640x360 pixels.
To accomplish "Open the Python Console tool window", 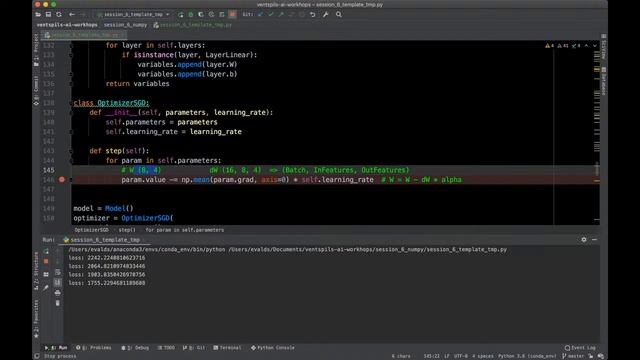I will 273,348.
